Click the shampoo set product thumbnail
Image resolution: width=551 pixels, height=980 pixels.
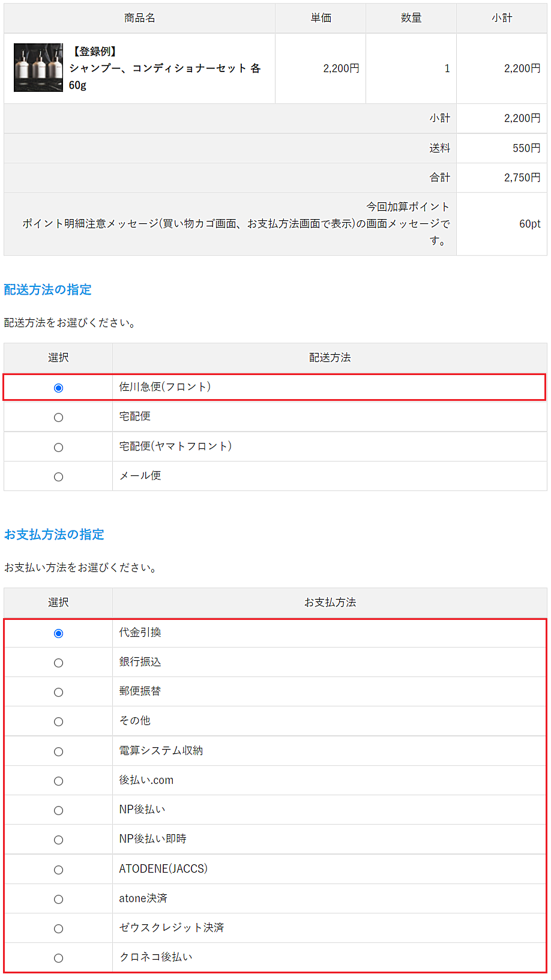click(x=38, y=68)
